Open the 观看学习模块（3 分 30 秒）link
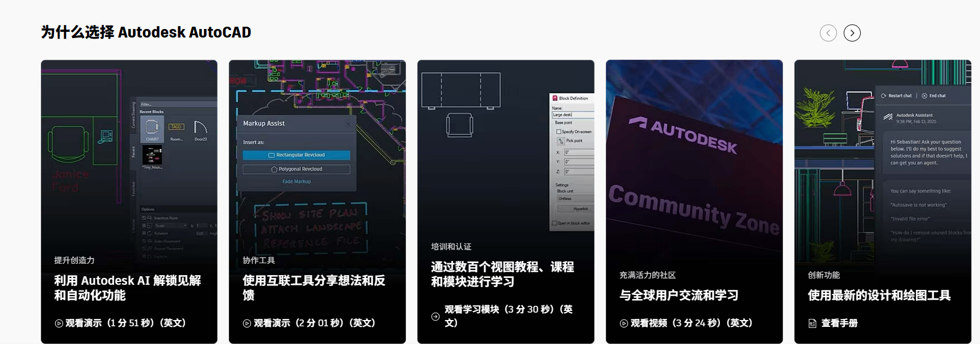Image resolution: width=980 pixels, height=353 pixels. [x=509, y=316]
